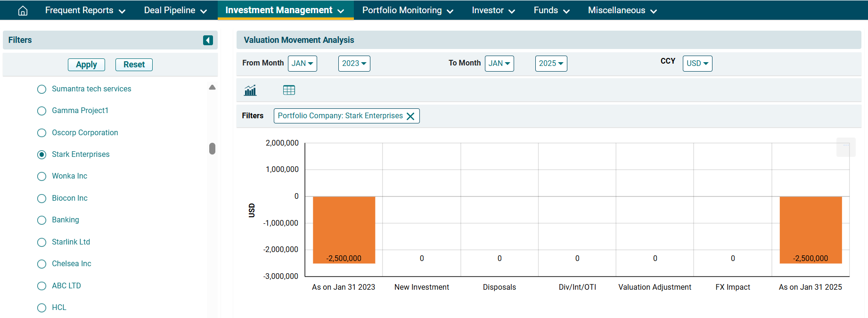Expand the CCY USD currency dropdown
This screenshot has width=868, height=318.
[x=697, y=64]
